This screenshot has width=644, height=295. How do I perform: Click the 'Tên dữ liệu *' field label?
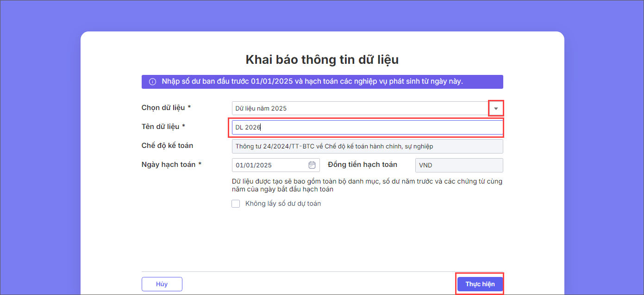click(163, 127)
